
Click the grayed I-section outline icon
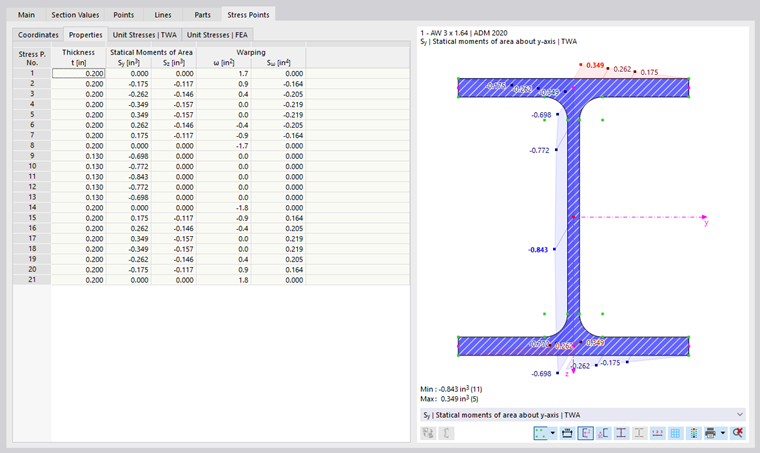coord(639,433)
